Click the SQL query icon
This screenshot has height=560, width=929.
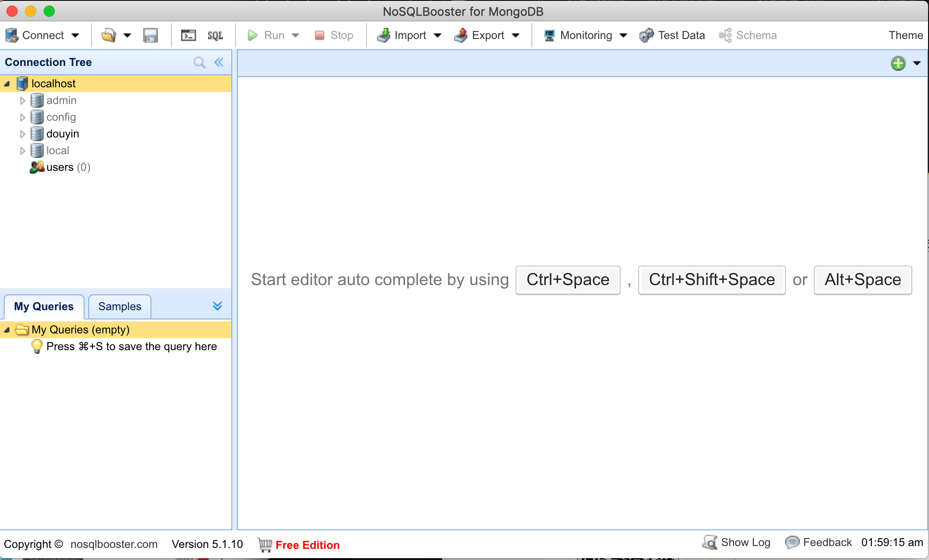point(215,35)
